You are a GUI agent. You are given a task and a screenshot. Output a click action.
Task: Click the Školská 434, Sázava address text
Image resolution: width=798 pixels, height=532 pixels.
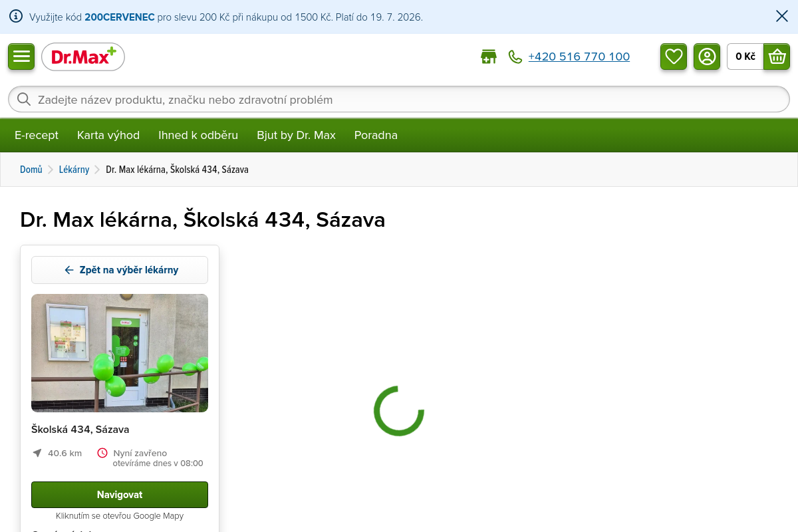80,430
